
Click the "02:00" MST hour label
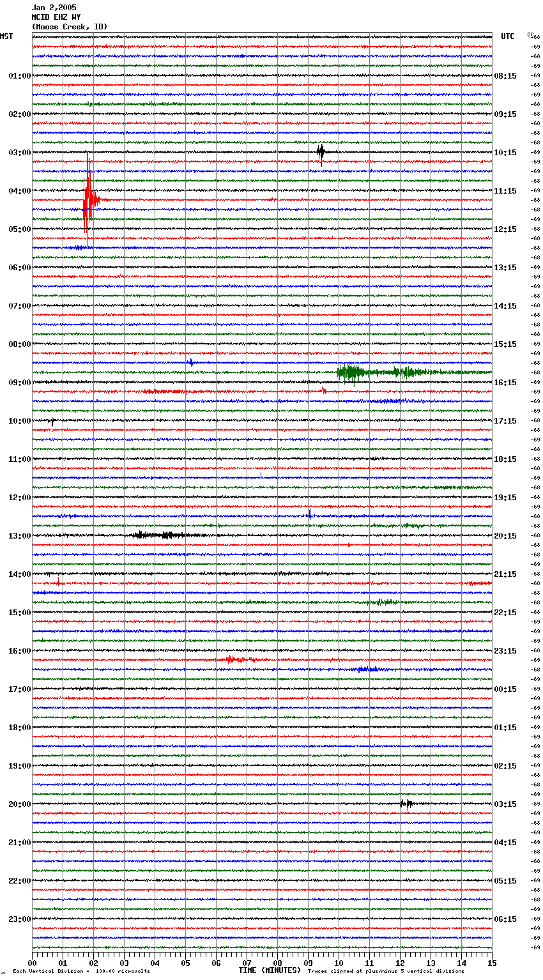pos(20,114)
